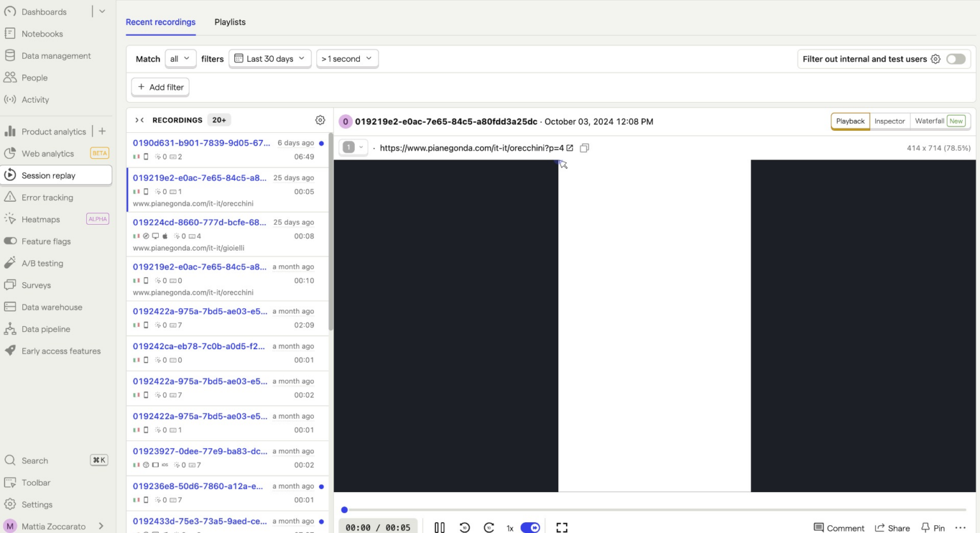Open recording URL in new tab icon
The width and height of the screenshot is (980, 533).
point(570,148)
